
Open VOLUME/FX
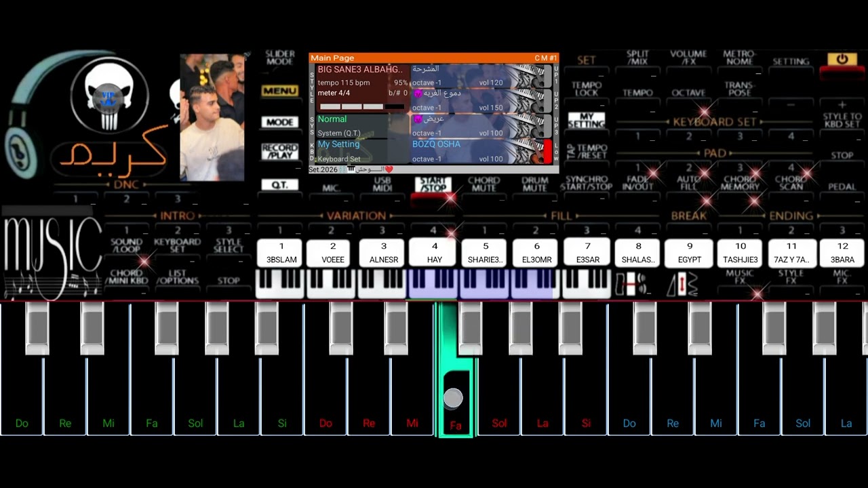point(688,58)
